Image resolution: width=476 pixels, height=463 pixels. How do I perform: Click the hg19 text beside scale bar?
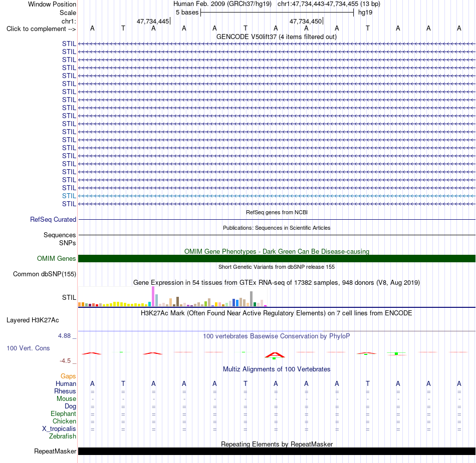pyautogui.click(x=365, y=13)
